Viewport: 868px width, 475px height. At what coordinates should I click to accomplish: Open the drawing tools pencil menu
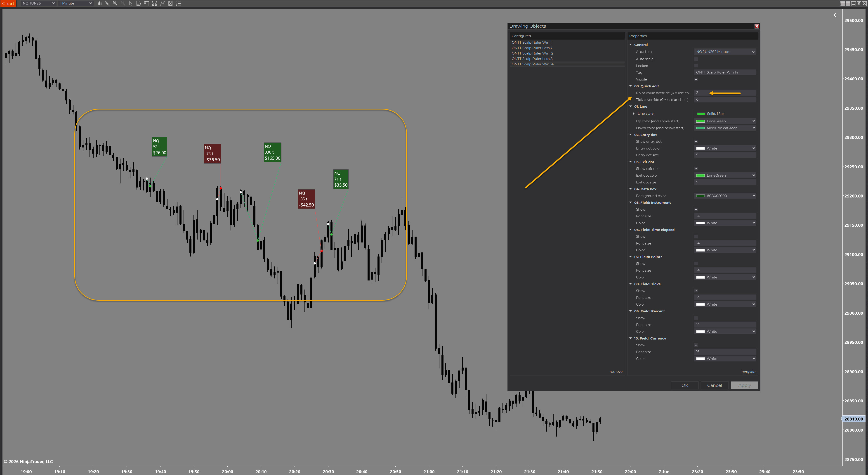click(107, 3)
